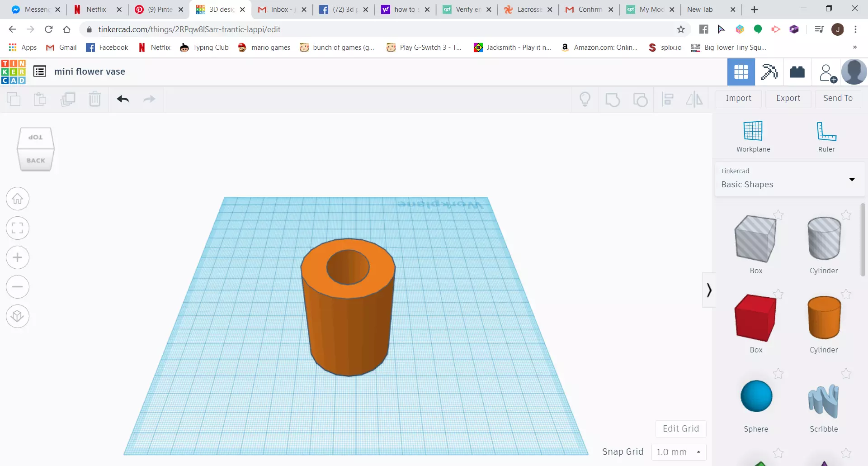Screen dimensions: 868x466
Task: Click the mini flower vase title
Action: [90, 71]
